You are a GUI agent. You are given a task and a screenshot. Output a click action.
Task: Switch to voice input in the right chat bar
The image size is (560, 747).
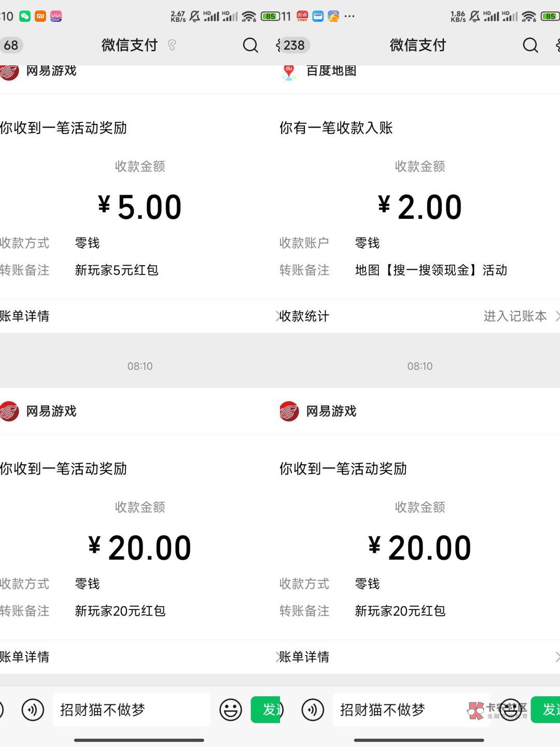(313, 710)
